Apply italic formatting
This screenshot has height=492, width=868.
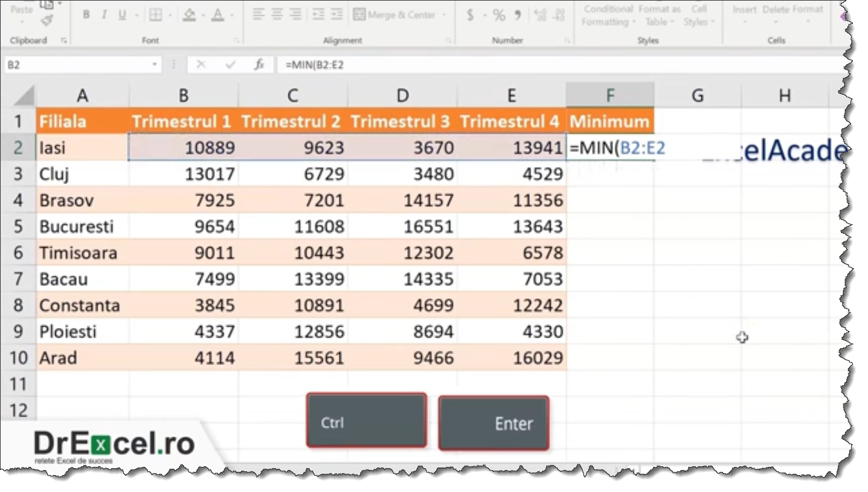[104, 14]
